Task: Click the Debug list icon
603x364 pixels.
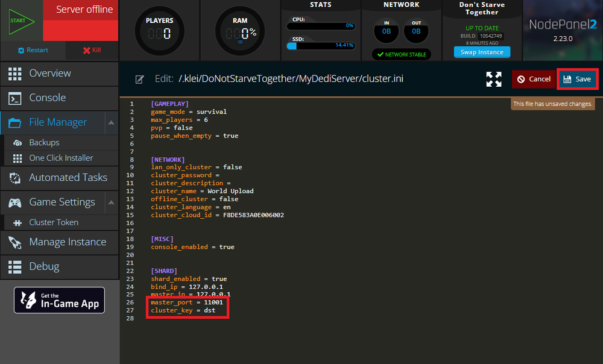Action: pyautogui.click(x=15, y=266)
